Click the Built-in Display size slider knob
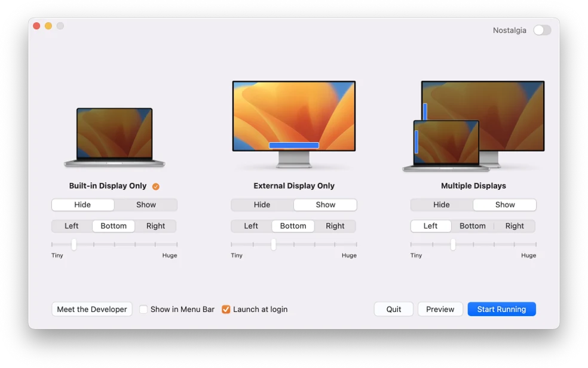 tap(74, 244)
